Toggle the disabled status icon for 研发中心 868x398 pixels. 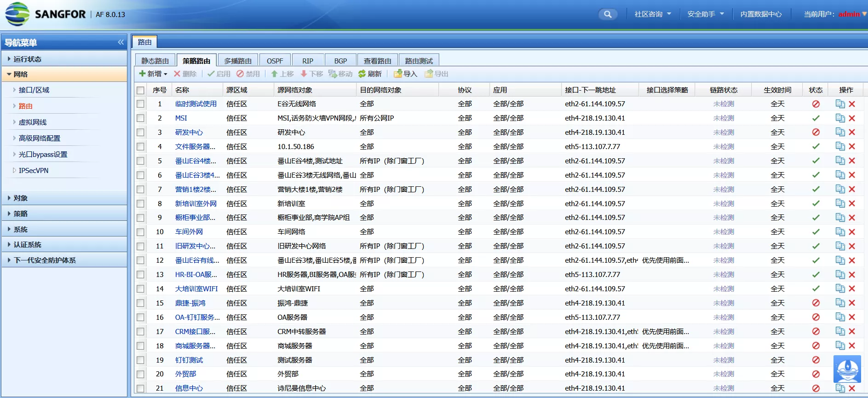[x=816, y=133]
